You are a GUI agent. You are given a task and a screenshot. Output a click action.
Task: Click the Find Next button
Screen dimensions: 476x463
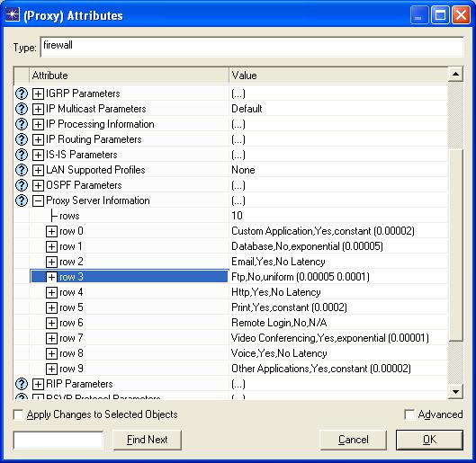coord(148,440)
